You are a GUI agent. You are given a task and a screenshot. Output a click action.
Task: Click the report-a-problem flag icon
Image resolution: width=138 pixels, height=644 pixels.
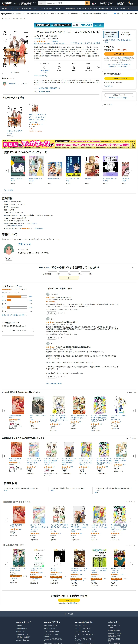[x=35, y=88]
